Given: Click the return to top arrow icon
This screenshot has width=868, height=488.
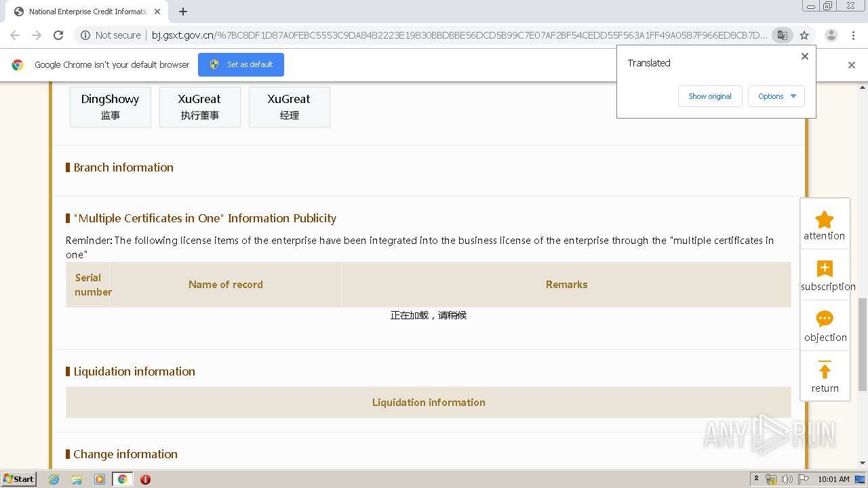Looking at the screenshot, I should [x=825, y=369].
